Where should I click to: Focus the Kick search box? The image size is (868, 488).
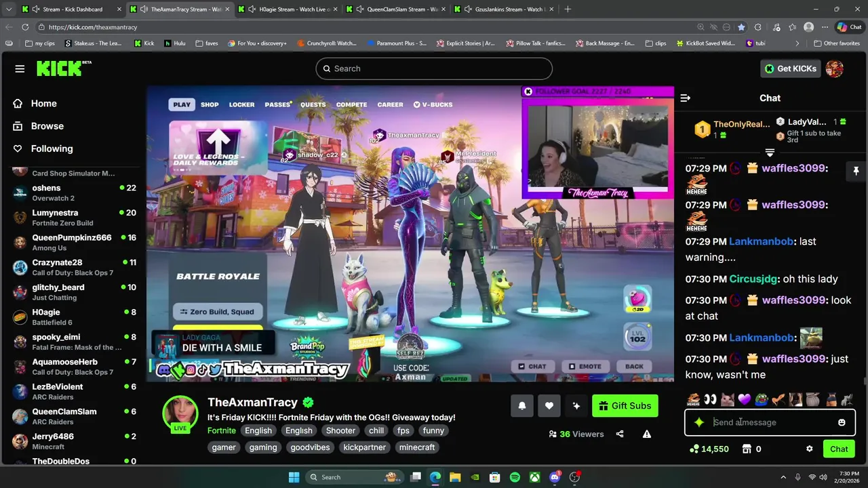(x=434, y=68)
